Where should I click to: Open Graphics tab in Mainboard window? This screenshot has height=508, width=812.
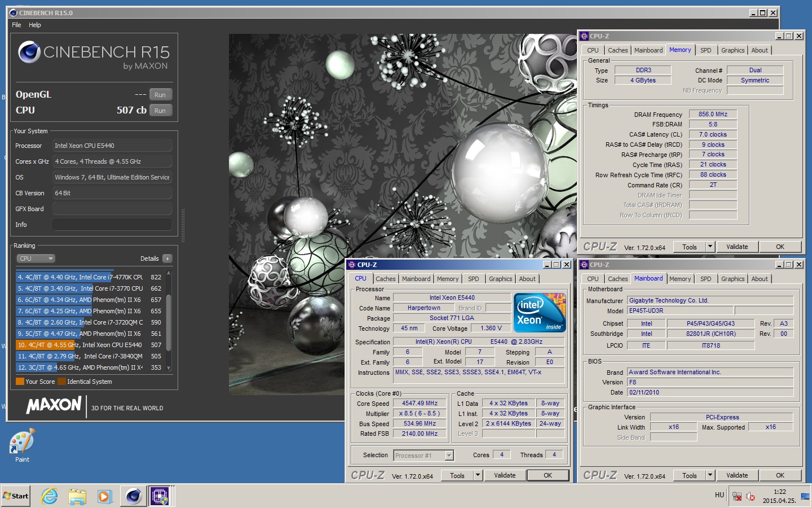(x=733, y=279)
